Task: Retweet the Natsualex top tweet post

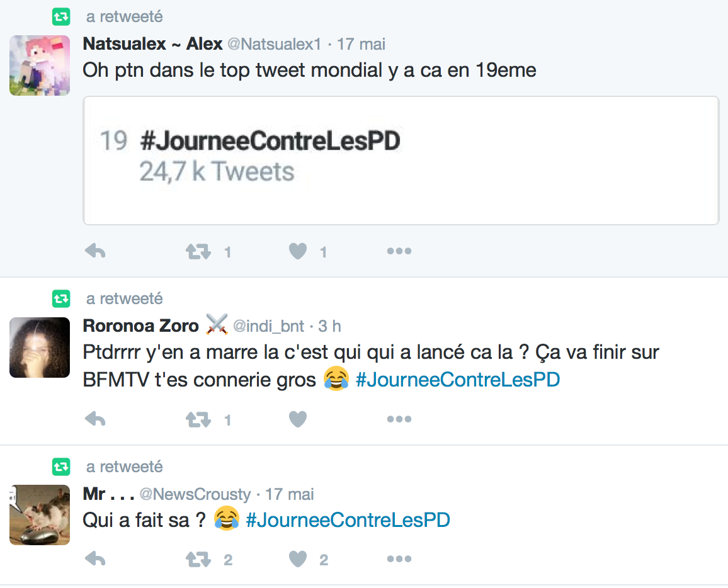Action: pos(198,252)
